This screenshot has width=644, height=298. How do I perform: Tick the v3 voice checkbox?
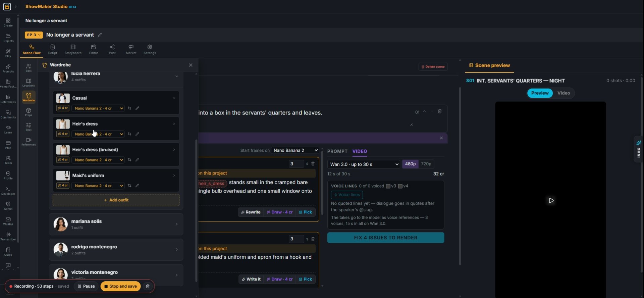point(388,186)
